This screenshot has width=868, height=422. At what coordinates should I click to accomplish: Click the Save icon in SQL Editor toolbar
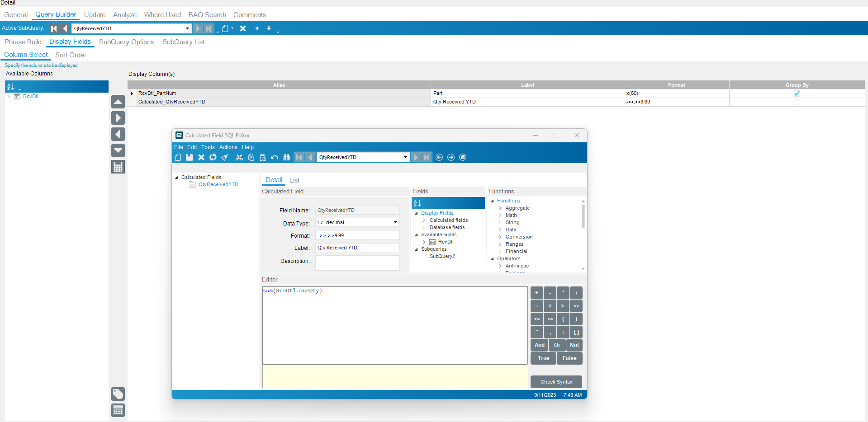[x=190, y=157]
